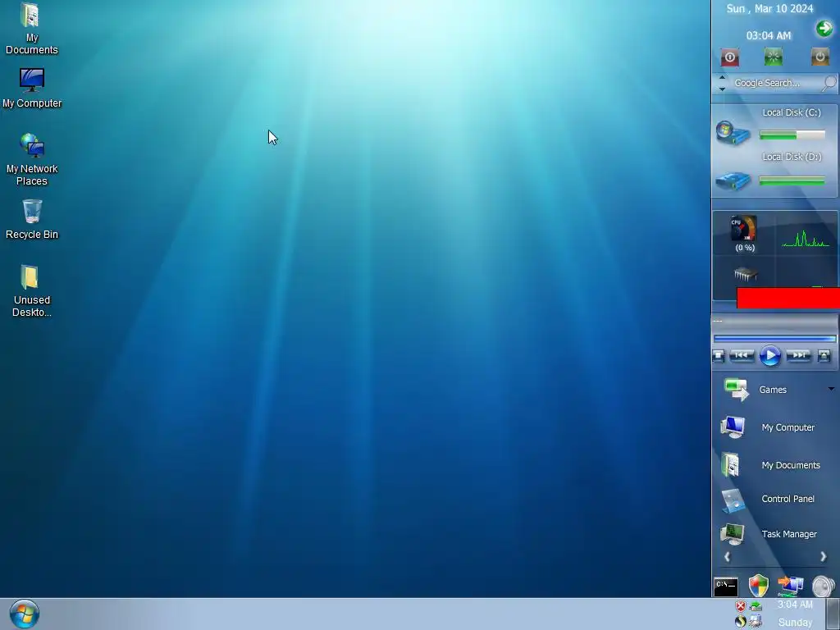Image resolution: width=840 pixels, height=630 pixels.
Task: Open My Network Places desktop icon
Action: (32, 159)
